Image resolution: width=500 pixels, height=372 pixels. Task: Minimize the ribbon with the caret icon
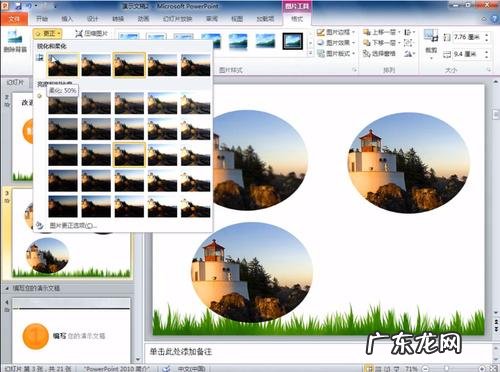484,19
